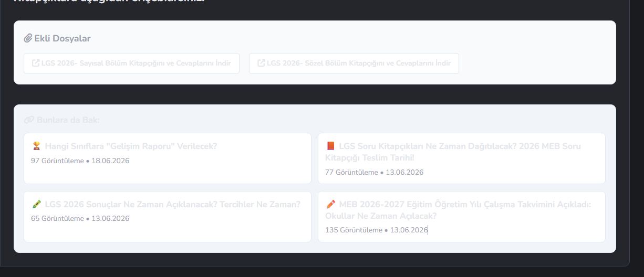The image size is (644, 277).
Task: Click red book emoji on Soru Kitapçıkları card
Action: pos(330,146)
